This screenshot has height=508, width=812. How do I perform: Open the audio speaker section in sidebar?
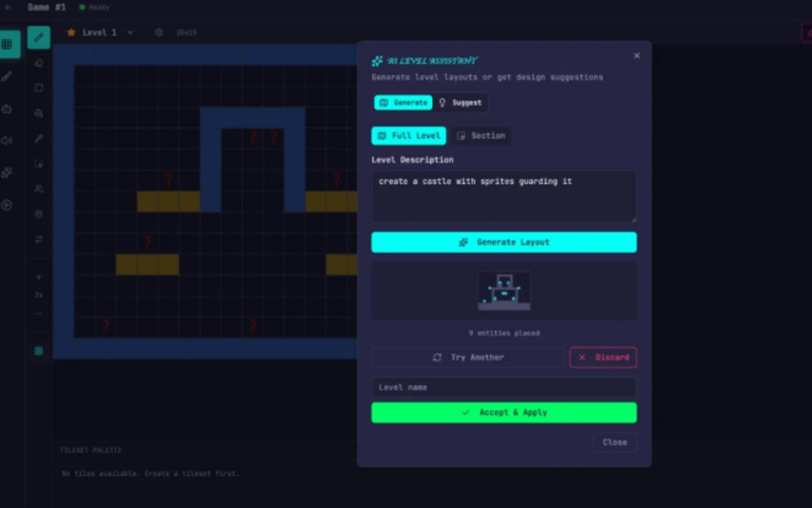coord(7,140)
